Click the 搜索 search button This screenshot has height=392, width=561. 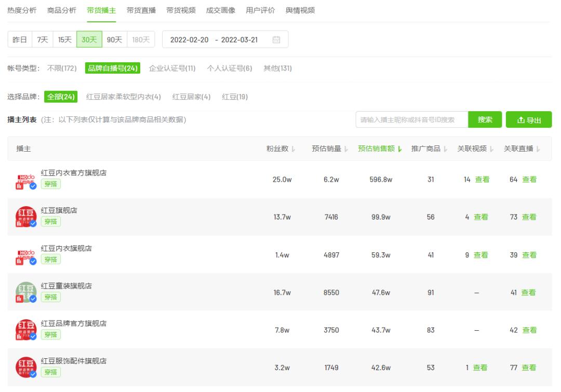click(x=484, y=119)
